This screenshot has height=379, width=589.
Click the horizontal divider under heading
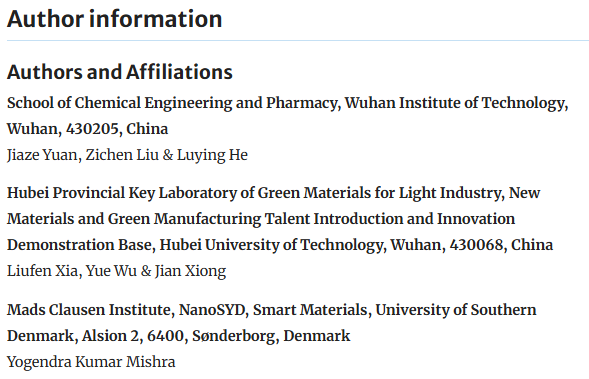(298, 40)
